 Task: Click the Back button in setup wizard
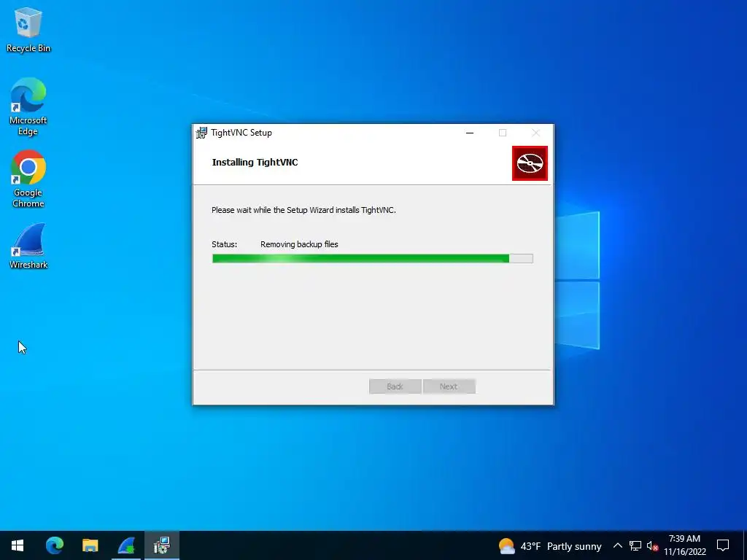(395, 386)
